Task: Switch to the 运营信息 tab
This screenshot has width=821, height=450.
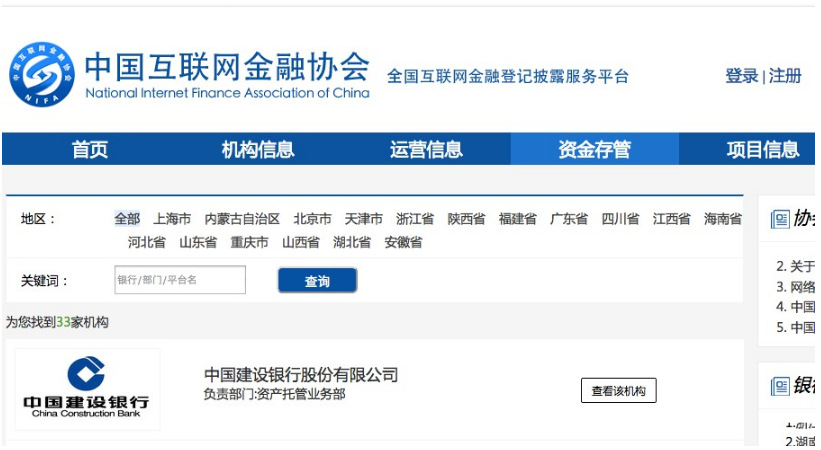Action: pyautogui.click(x=426, y=149)
